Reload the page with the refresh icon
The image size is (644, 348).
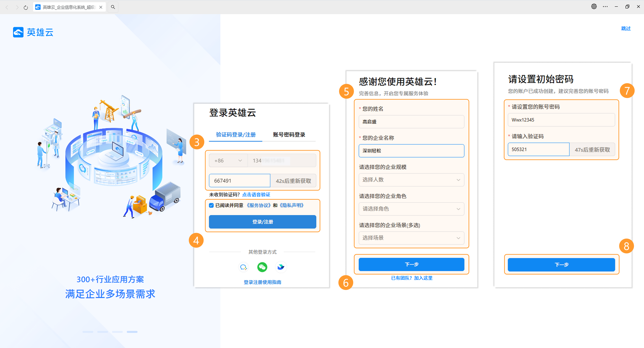point(26,7)
